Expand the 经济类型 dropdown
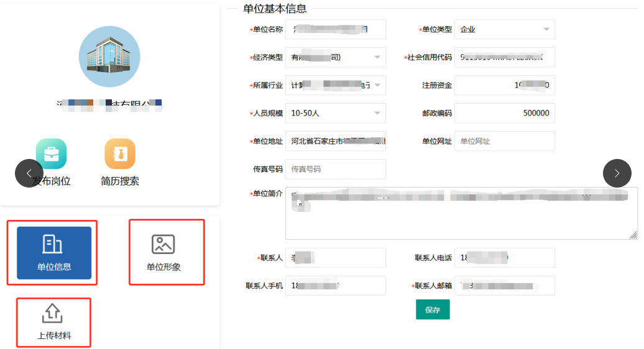644x349 pixels. tap(335, 57)
